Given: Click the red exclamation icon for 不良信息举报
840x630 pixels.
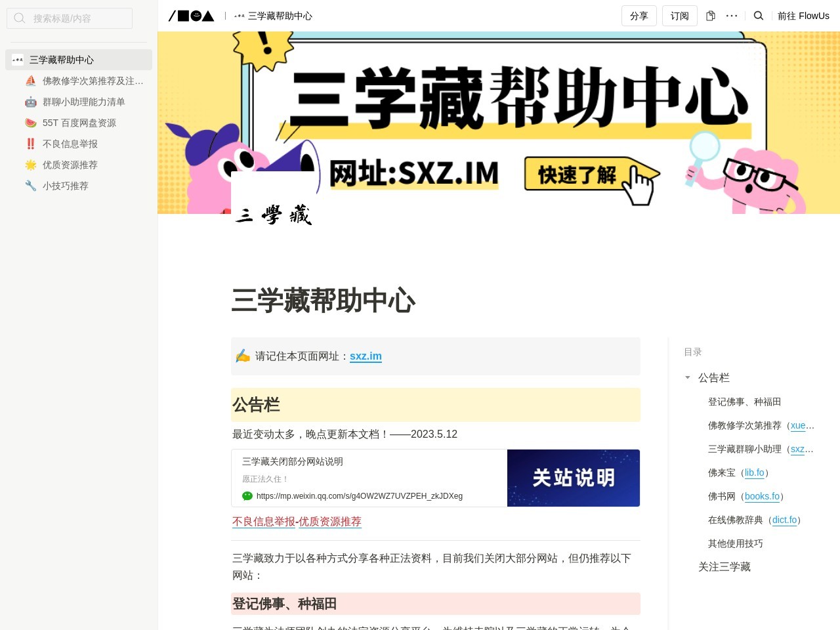Looking at the screenshot, I should click(x=31, y=144).
